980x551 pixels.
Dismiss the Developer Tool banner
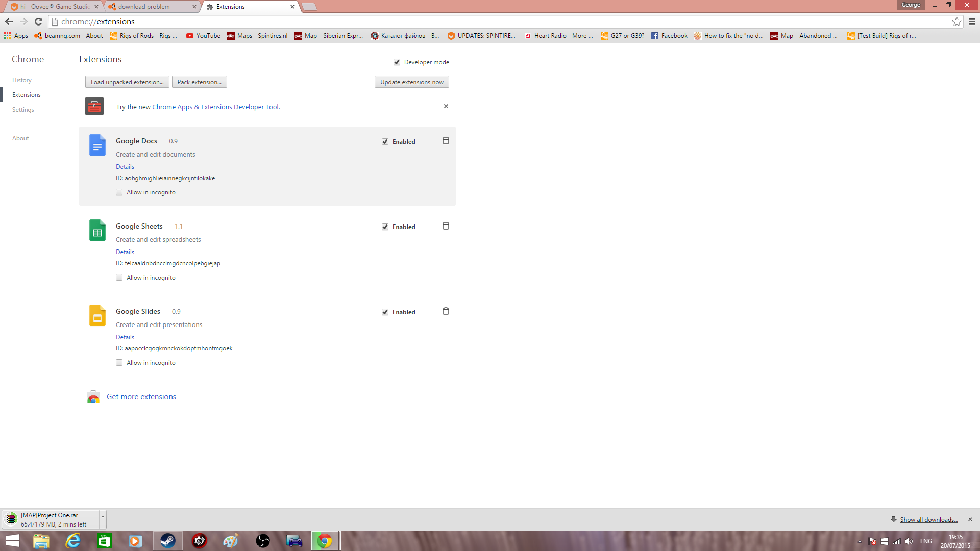click(x=446, y=106)
